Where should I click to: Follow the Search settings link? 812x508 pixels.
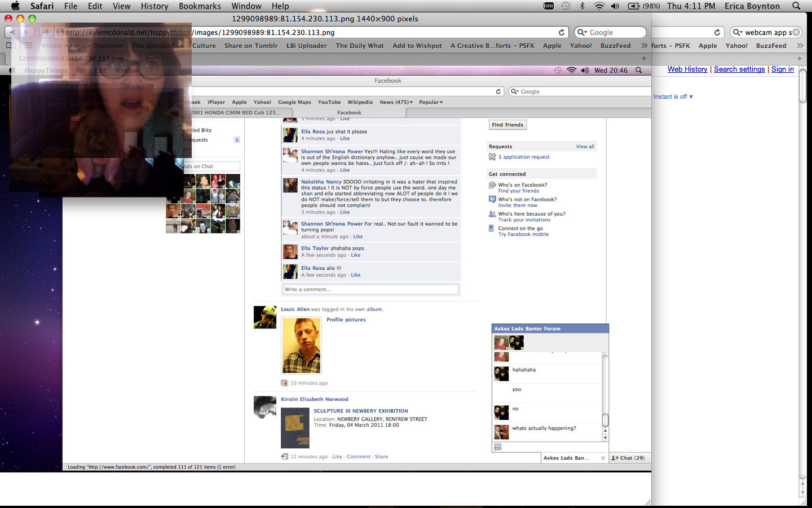pyautogui.click(x=739, y=69)
